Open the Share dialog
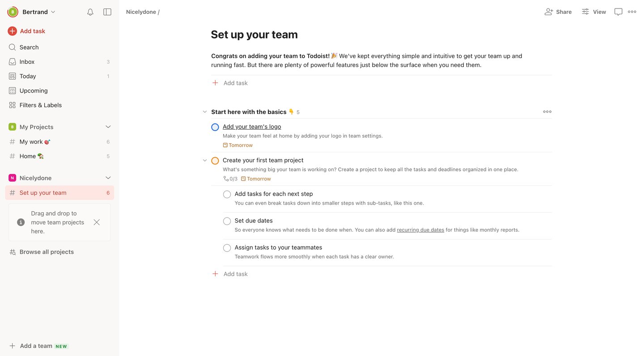Screen dimensions: 644x356 pos(558,12)
